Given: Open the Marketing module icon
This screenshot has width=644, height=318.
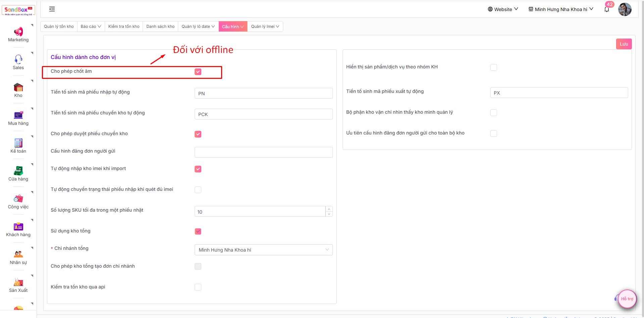Looking at the screenshot, I should tap(18, 32).
